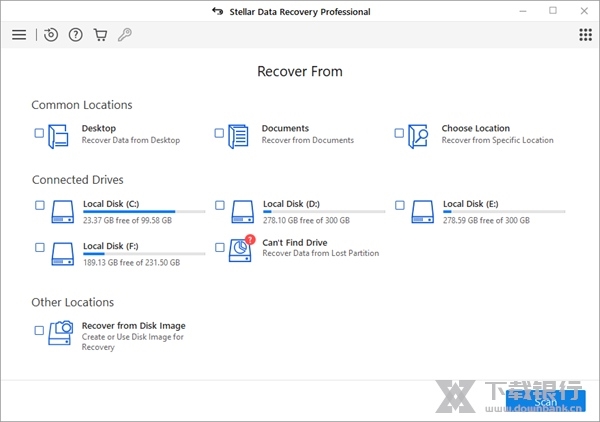The image size is (600, 422).
Task: Open the hamburger menu
Action: tap(19, 35)
